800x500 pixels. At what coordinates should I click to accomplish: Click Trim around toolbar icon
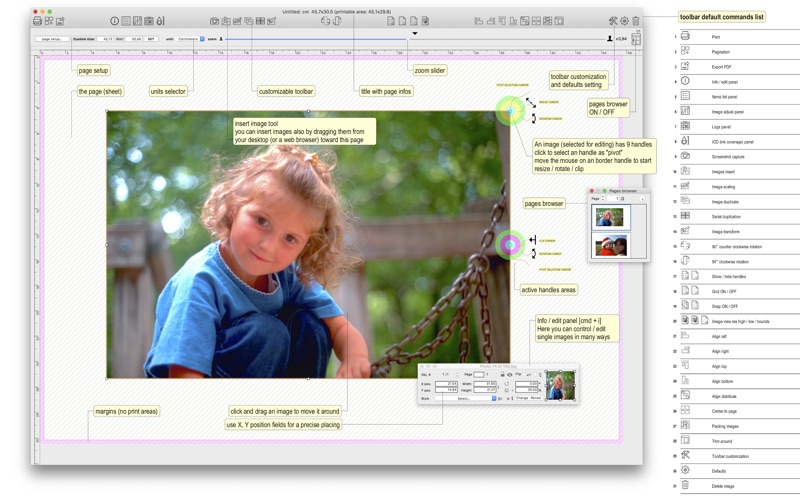559,21
